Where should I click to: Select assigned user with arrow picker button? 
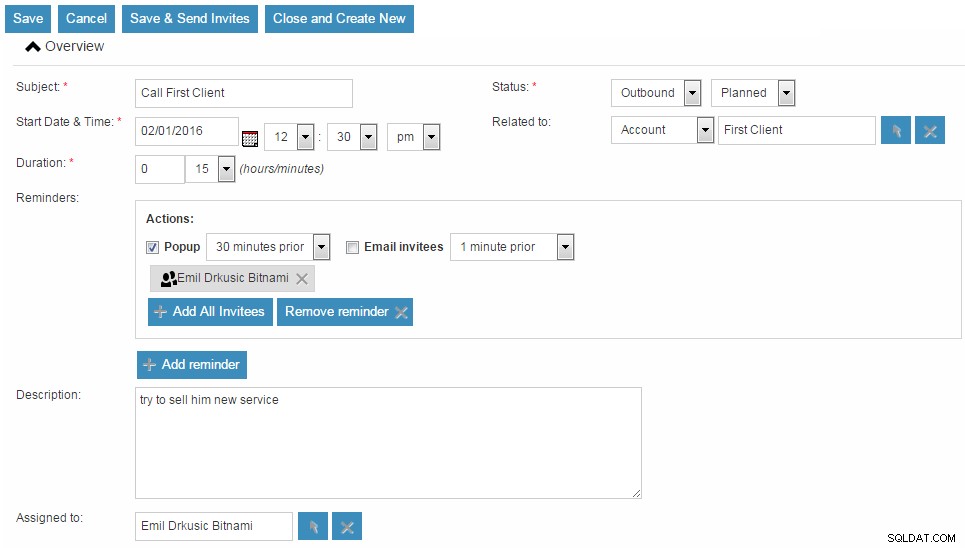pyautogui.click(x=313, y=526)
